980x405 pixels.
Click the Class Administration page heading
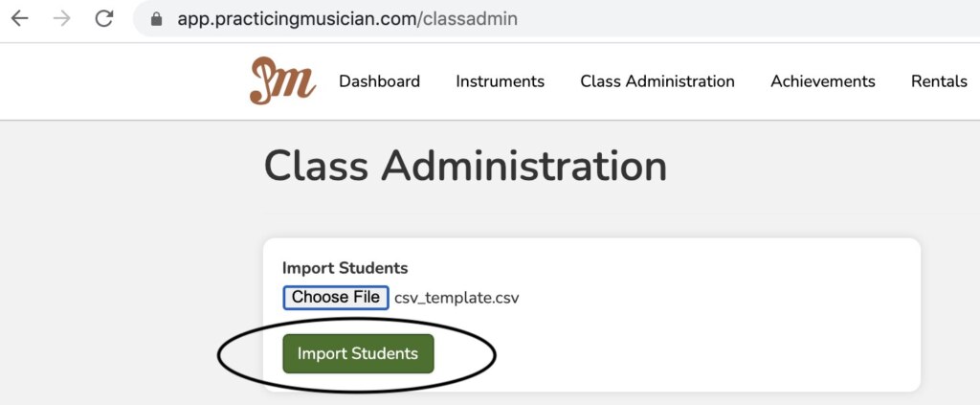465,167
